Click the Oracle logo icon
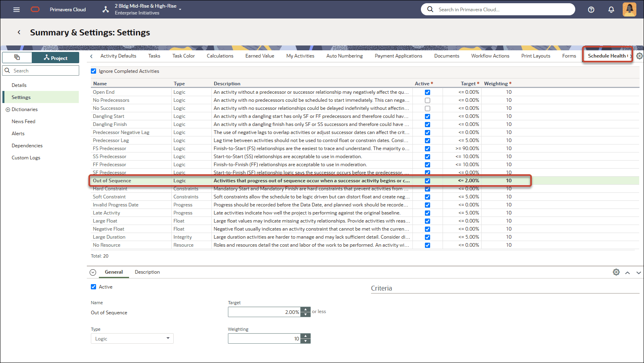 click(35, 10)
